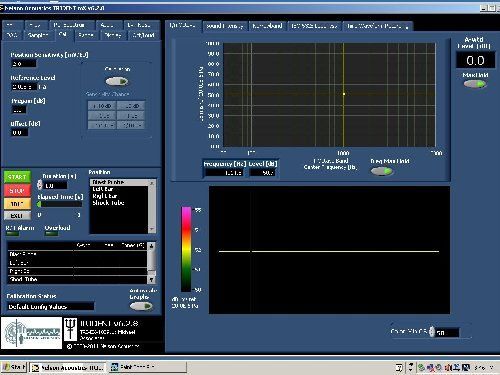
Task: Click the -10 dB sensitivity change button
Action: click(x=131, y=106)
